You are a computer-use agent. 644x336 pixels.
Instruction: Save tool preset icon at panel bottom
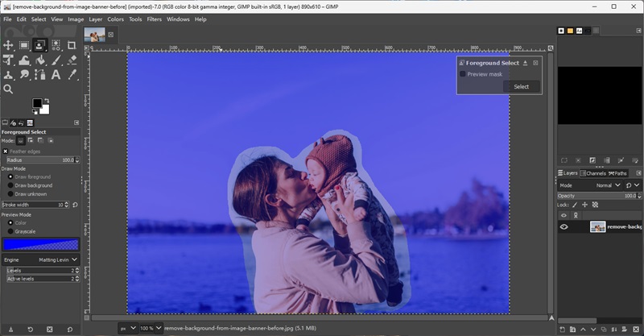click(x=10, y=330)
